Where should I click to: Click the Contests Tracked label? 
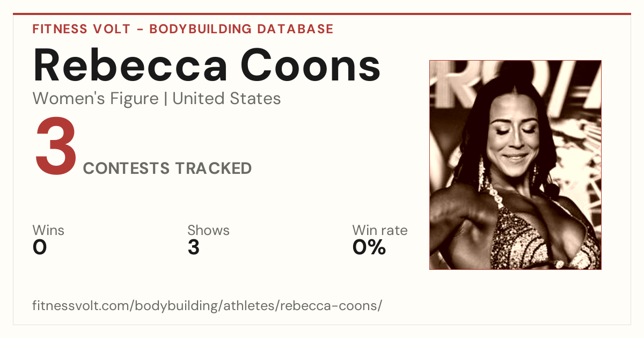coord(167,168)
